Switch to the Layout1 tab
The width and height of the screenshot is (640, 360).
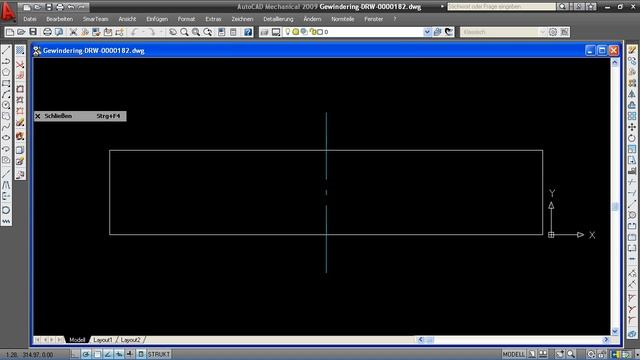(x=103, y=340)
